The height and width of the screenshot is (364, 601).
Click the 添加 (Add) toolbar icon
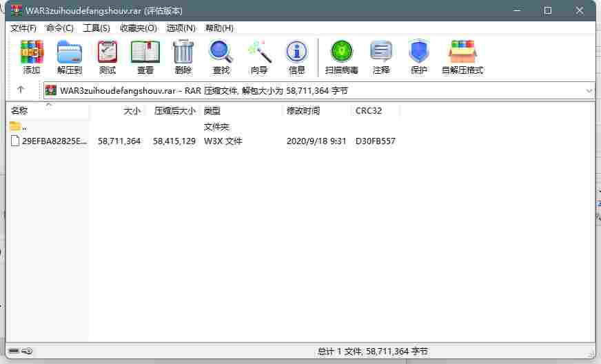pyautogui.click(x=32, y=57)
